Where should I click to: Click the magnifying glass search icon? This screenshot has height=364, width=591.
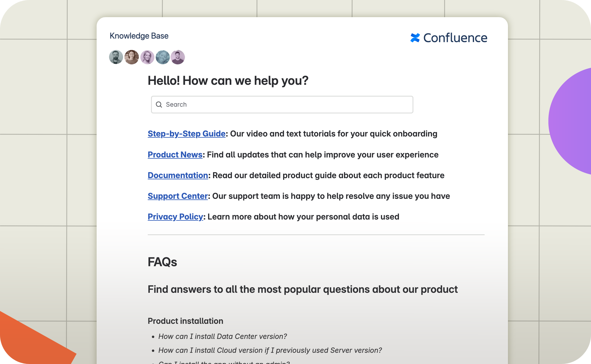(159, 105)
